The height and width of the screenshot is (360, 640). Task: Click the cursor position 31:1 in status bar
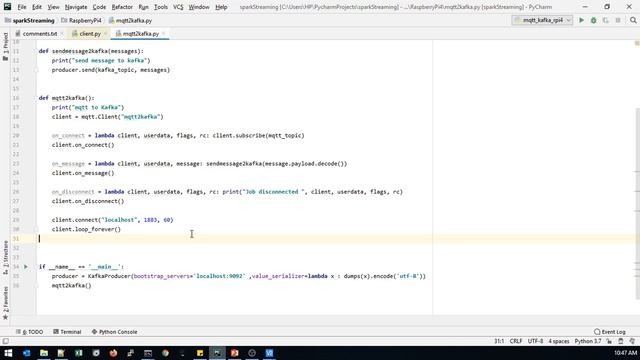[499, 341]
